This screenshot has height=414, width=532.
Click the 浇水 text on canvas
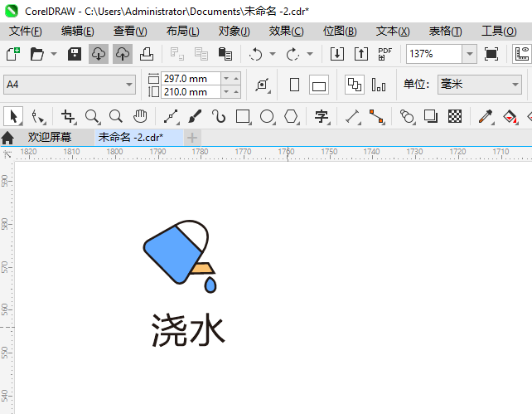[187, 330]
